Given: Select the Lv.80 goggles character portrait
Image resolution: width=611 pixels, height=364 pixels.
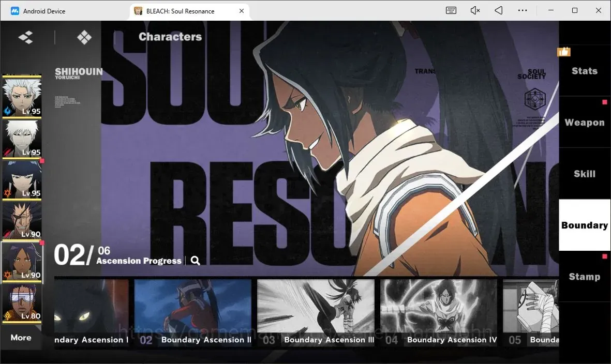Looking at the screenshot, I should [x=22, y=303].
